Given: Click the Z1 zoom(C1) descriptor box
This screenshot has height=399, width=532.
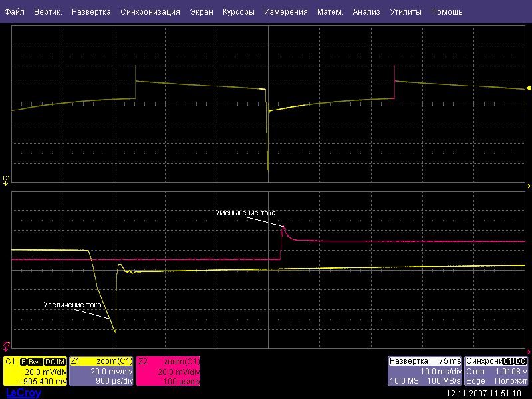Looking at the screenshot, I should point(102,371).
